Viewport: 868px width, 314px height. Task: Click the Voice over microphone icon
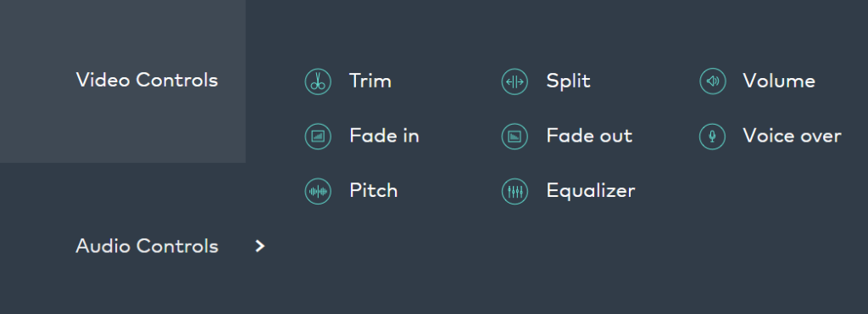[x=712, y=137]
